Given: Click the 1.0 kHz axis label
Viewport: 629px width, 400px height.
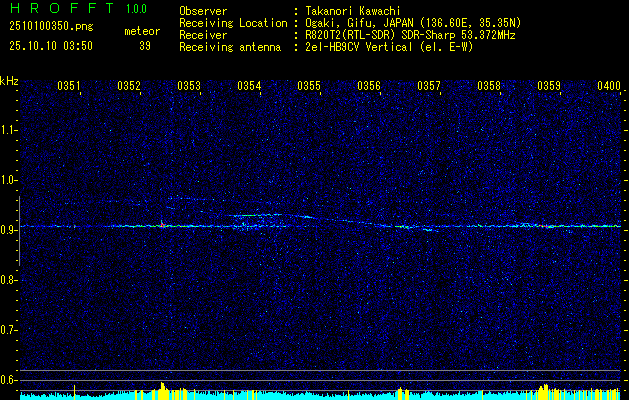Looking at the screenshot, I should (7, 181).
